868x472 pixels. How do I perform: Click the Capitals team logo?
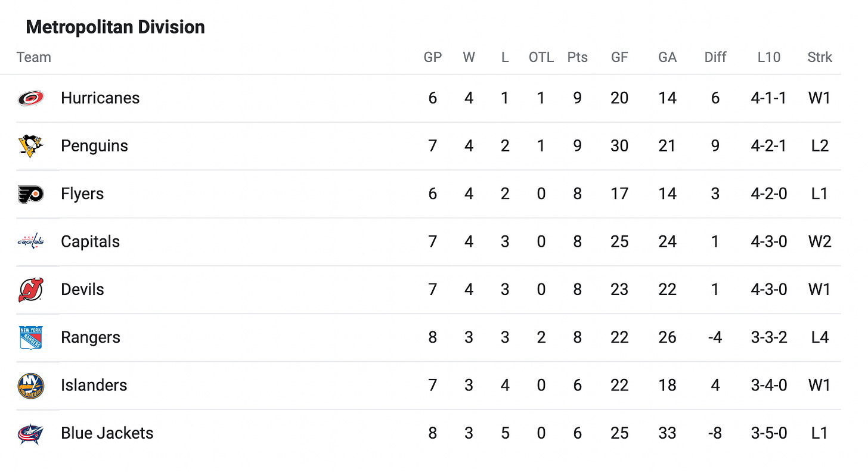(30, 241)
